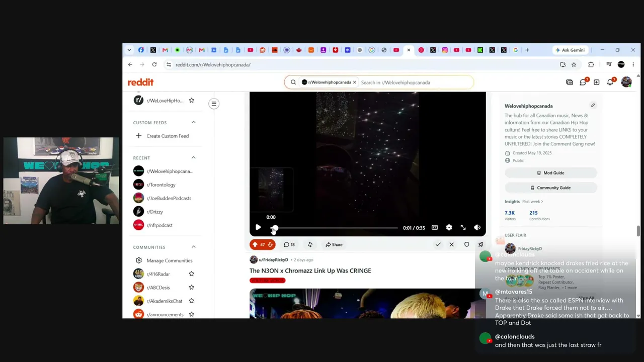644x362 pixels.
Task: Mute the video volume
Action: pyautogui.click(x=477, y=228)
